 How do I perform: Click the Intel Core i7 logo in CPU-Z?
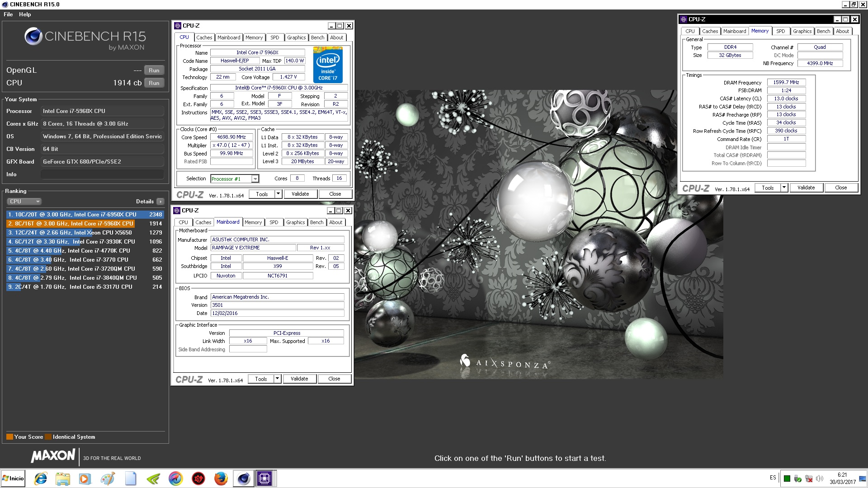tap(328, 65)
